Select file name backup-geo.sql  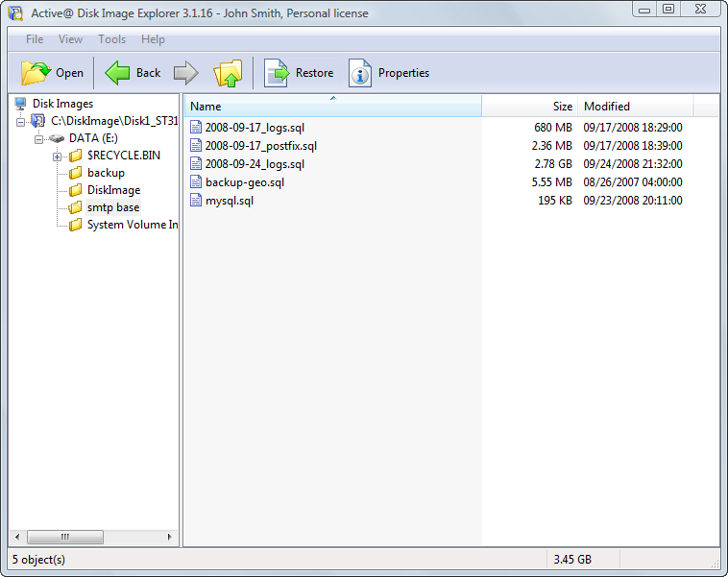tap(245, 182)
